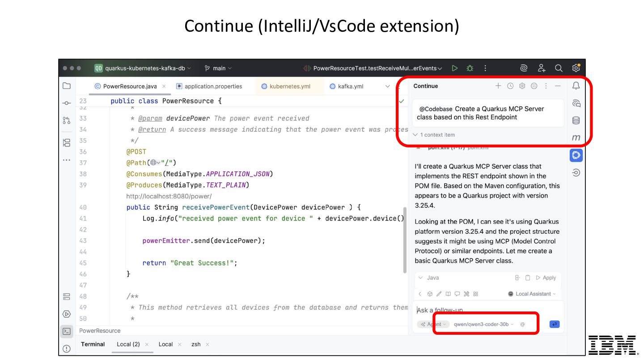Viewport: 644px width, 362px height.
Task: Click the docs book icon in Continue toolbar
Action: point(448,294)
